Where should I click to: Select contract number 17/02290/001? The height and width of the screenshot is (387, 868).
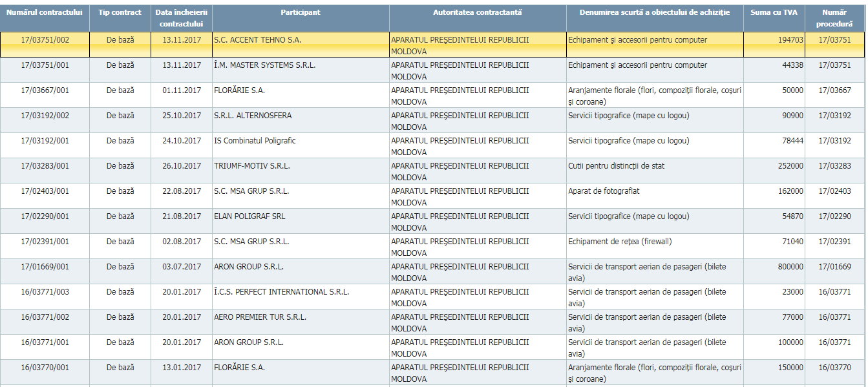point(45,216)
